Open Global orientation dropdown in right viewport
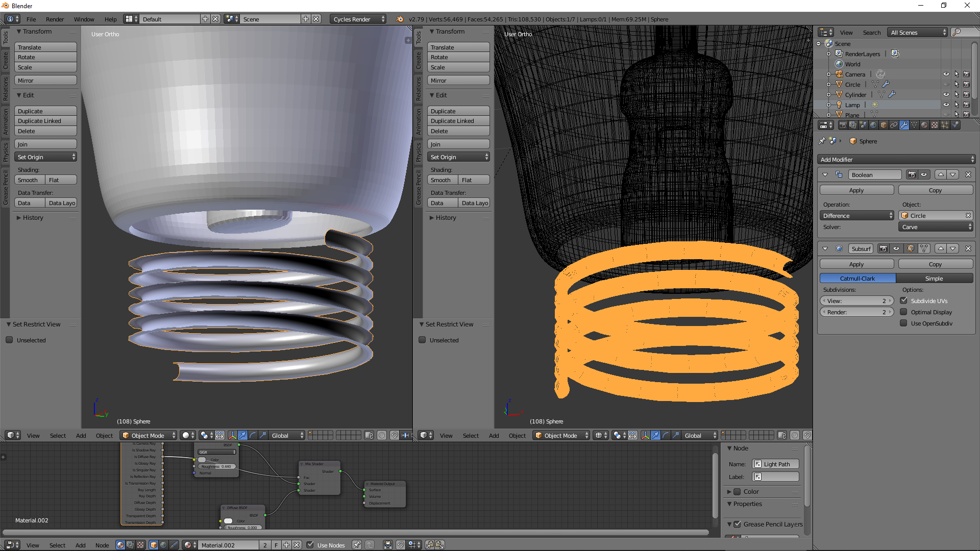980x551 pixels. pyautogui.click(x=700, y=435)
